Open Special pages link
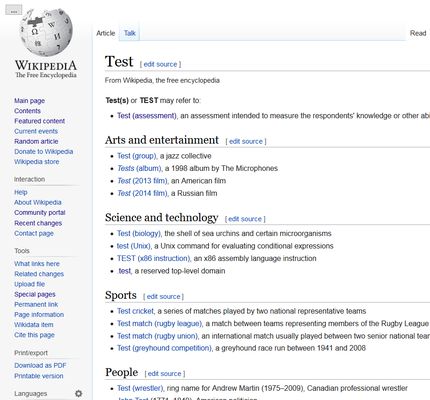 coord(35,294)
